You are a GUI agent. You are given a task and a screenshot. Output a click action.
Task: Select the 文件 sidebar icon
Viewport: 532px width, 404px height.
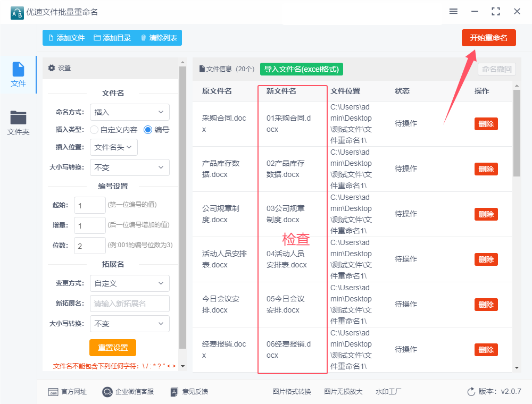pyautogui.click(x=18, y=69)
